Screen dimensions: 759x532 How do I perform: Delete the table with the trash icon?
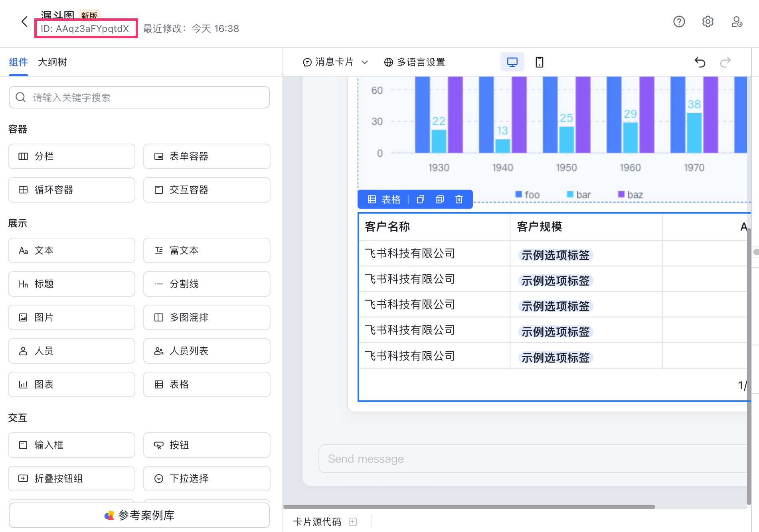click(x=459, y=199)
